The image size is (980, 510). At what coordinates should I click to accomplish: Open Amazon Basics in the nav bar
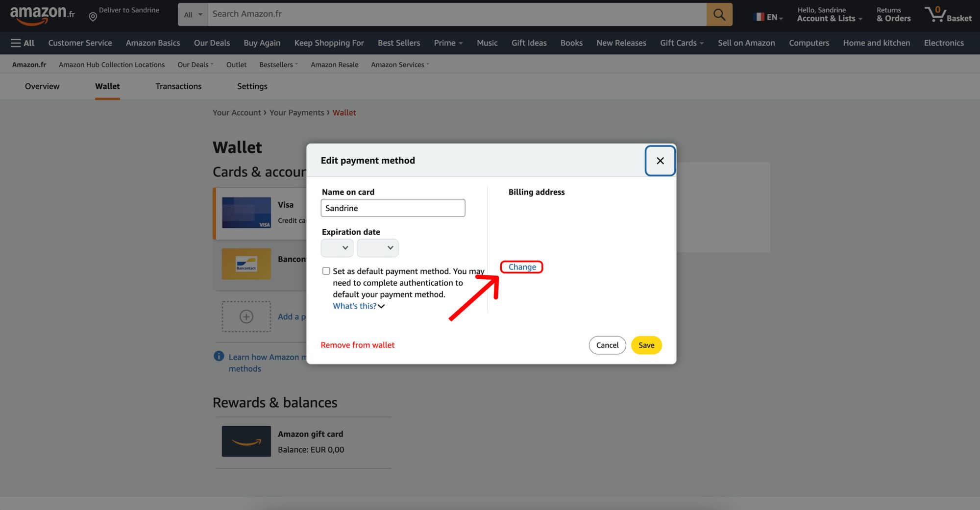click(153, 43)
